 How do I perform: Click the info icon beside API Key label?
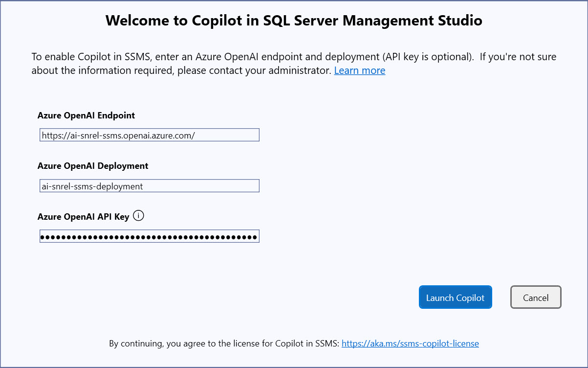coord(138,216)
